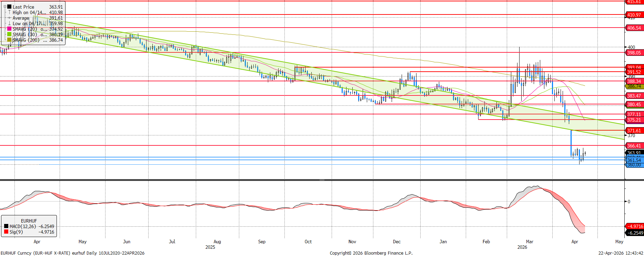Click the panel divider between price and MACD
This screenshot has width=644, height=256.
coord(322,180)
